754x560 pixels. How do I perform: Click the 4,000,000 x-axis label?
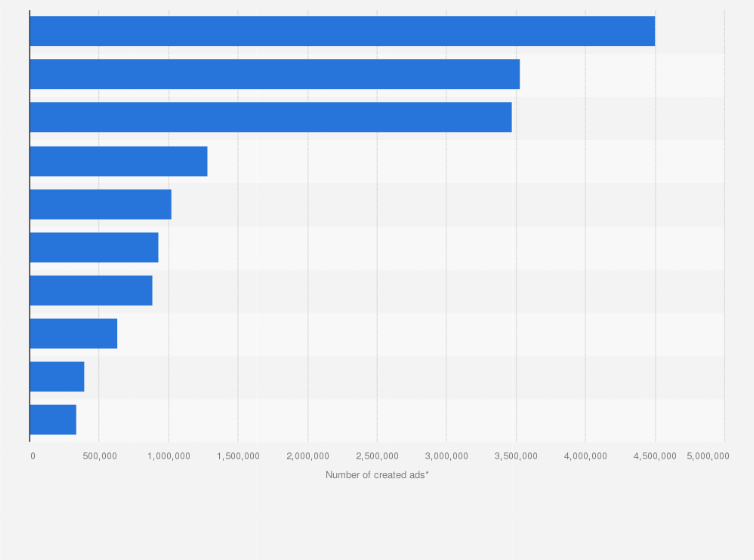(586, 455)
